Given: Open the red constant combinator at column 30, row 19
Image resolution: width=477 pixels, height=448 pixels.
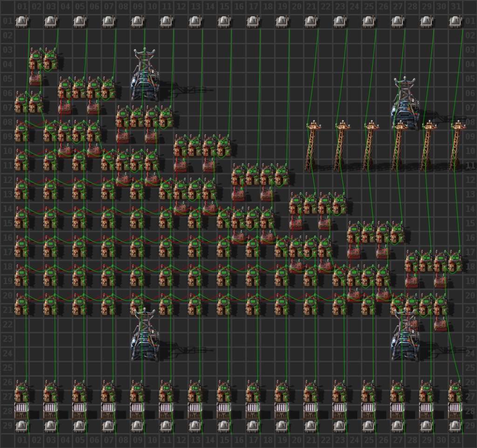Looking at the screenshot, I should (440, 281).
